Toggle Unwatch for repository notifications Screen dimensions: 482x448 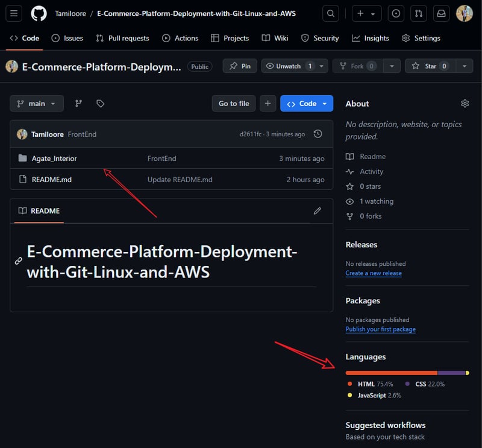pos(288,66)
